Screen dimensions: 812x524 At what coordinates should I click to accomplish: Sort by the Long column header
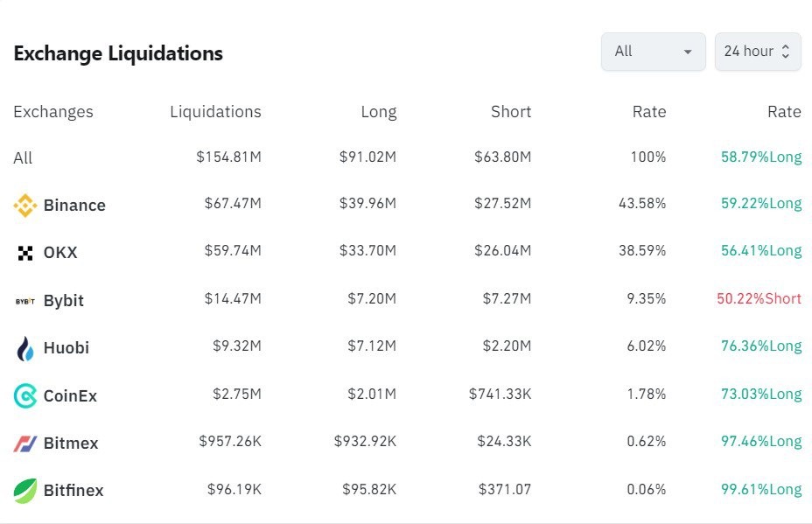coord(378,112)
